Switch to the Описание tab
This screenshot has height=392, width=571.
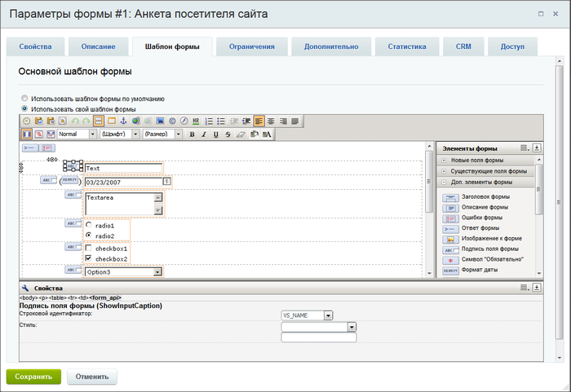point(99,46)
